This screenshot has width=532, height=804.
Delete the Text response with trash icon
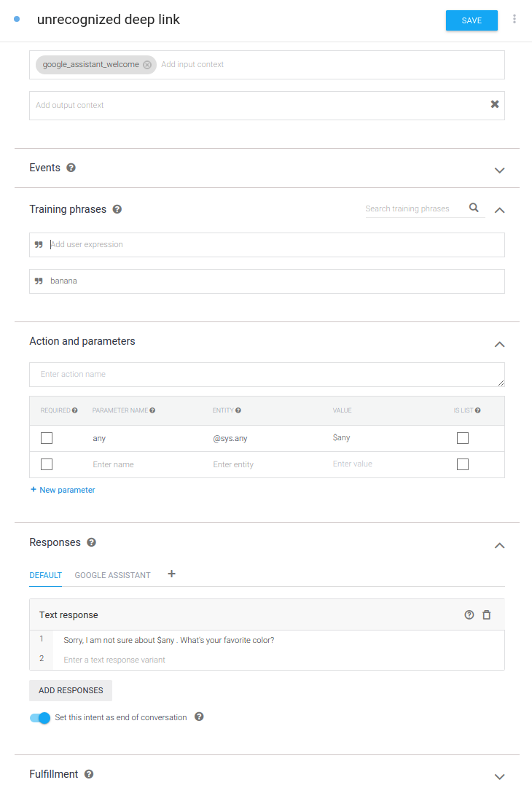[x=487, y=615]
